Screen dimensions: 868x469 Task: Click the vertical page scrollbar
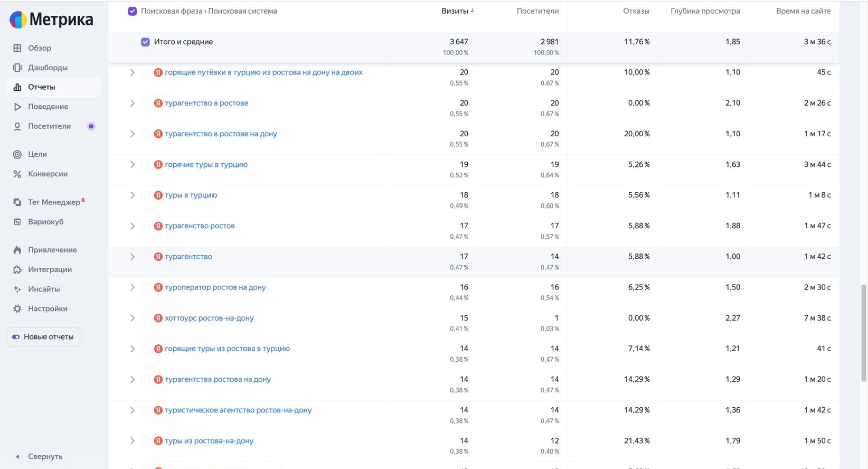tap(864, 333)
